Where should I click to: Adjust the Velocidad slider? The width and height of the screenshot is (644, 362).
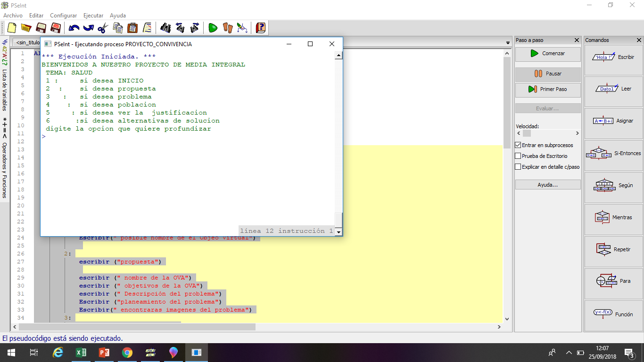527,133
